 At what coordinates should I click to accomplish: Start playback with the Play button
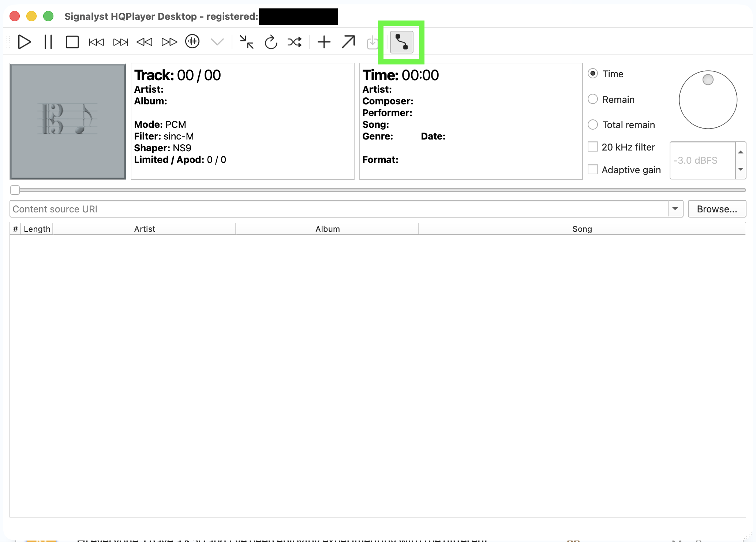coord(24,42)
